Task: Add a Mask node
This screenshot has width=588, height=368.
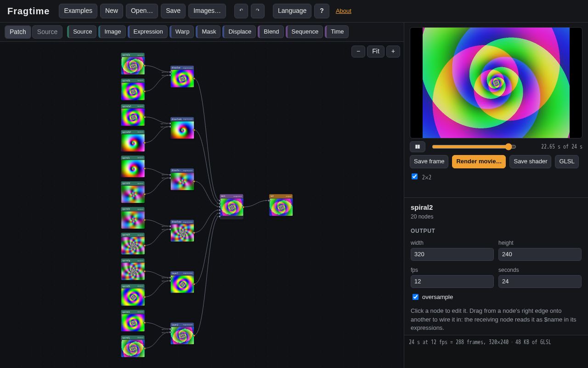Action: tap(209, 32)
